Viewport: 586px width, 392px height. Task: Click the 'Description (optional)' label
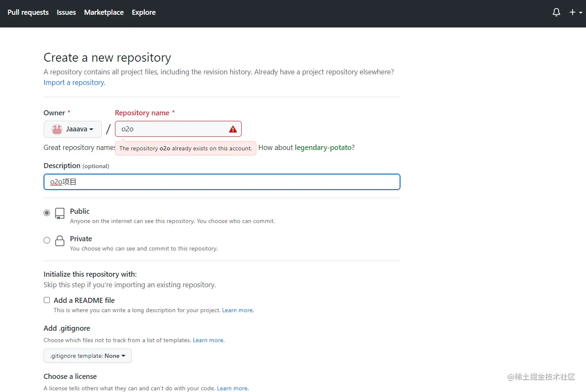click(76, 166)
